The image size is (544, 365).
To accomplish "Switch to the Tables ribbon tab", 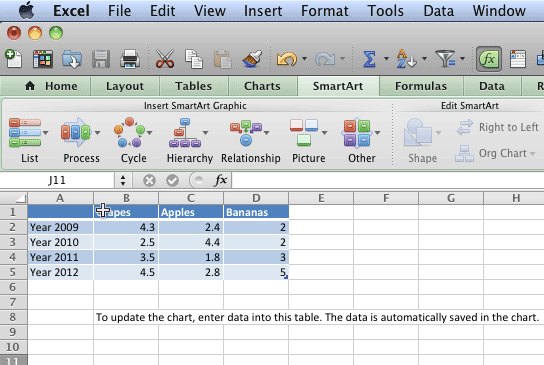I will [x=193, y=86].
